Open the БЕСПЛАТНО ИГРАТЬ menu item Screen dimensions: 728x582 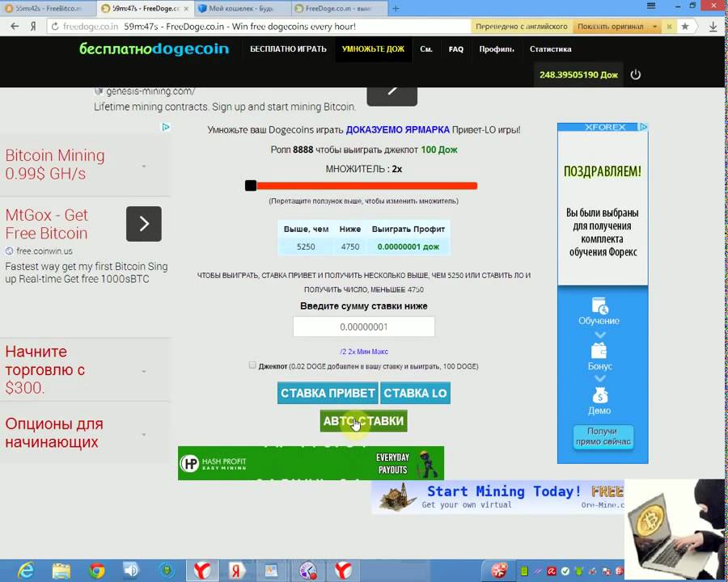tap(288, 48)
